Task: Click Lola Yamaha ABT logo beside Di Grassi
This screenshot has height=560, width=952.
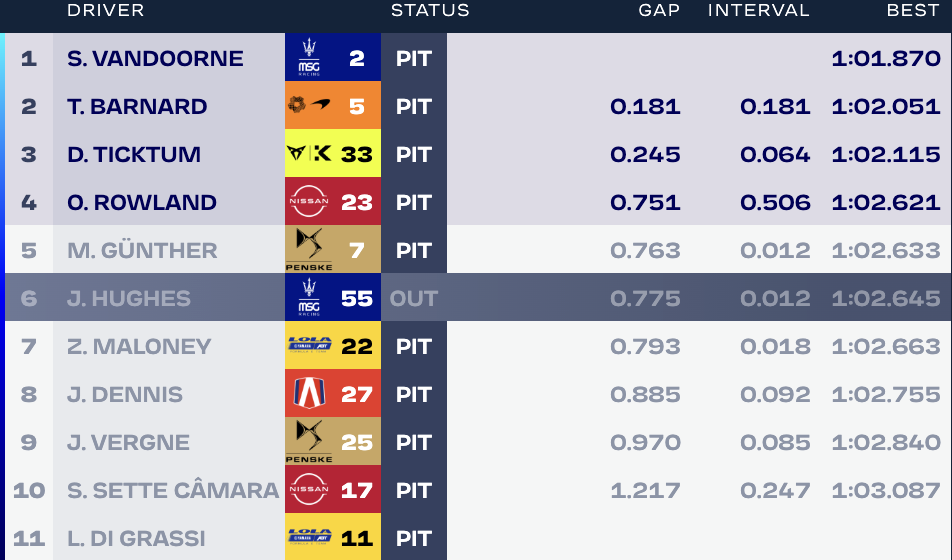Action: pyautogui.click(x=310, y=537)
